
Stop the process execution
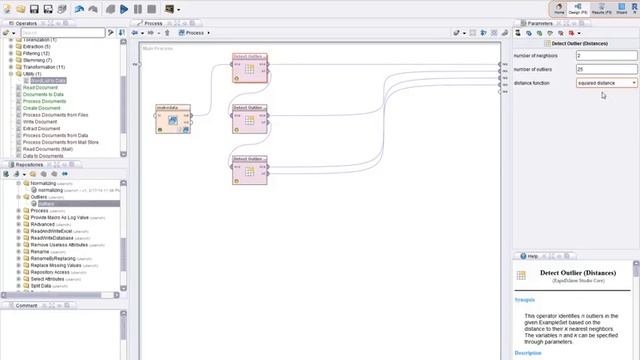point(151,9)
